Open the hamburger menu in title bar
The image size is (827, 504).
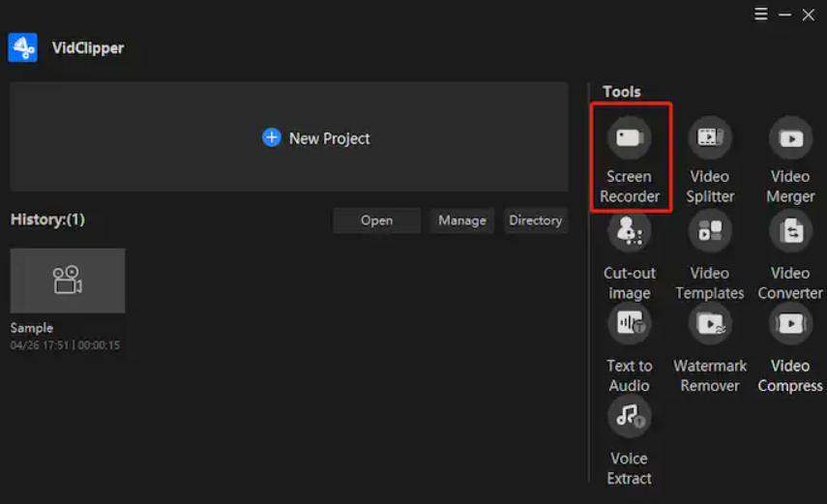pyautogui.click(x=761, y=15)
